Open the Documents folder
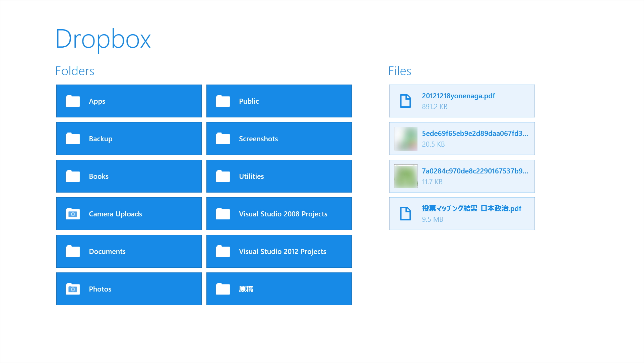The image size is (644, 363). click(x=129, y=251)
